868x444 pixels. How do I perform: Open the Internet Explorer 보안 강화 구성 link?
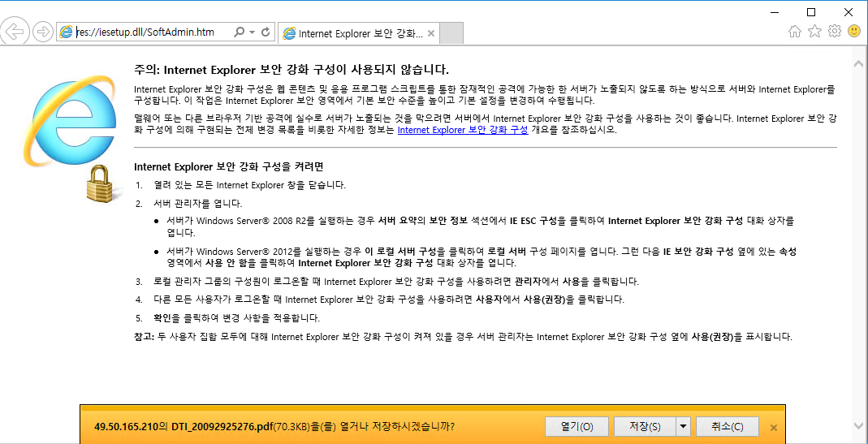[x=463, y=131]
